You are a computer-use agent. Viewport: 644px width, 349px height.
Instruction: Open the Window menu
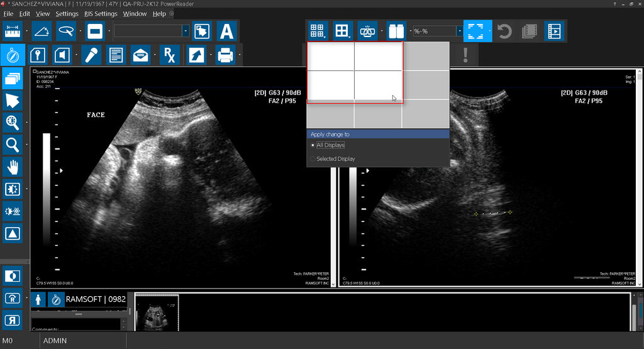(135, 13)
